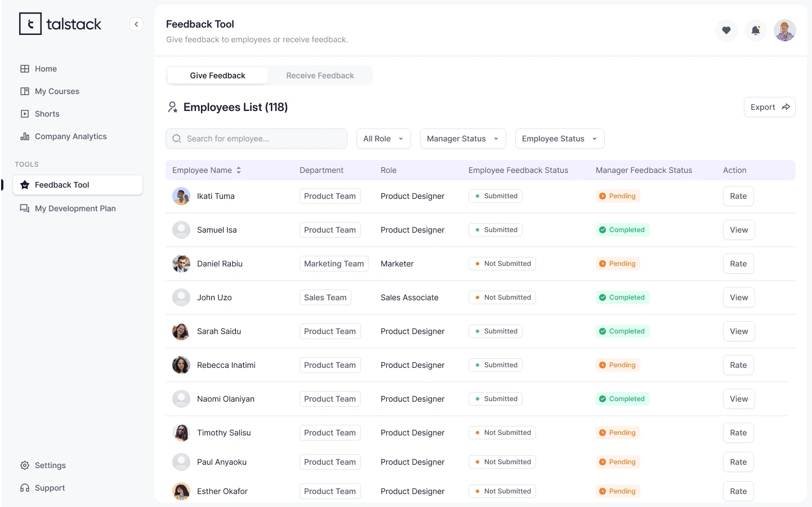Open Shorts from the sidebar
Image resolution: width=812 pixels, height=507 pixels.
[47, 114]
